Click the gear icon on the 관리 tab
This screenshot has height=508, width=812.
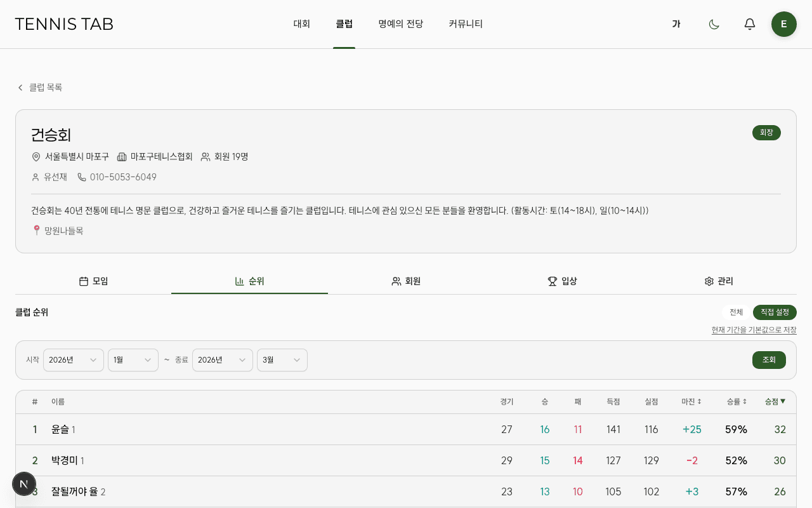709,281
